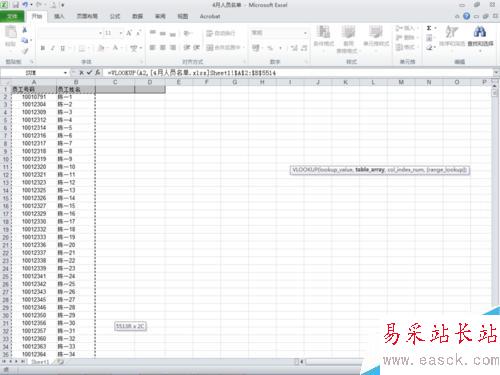Open the blue Help question mark icon
This screenshot has width=500, height=375.
(467, 16)
